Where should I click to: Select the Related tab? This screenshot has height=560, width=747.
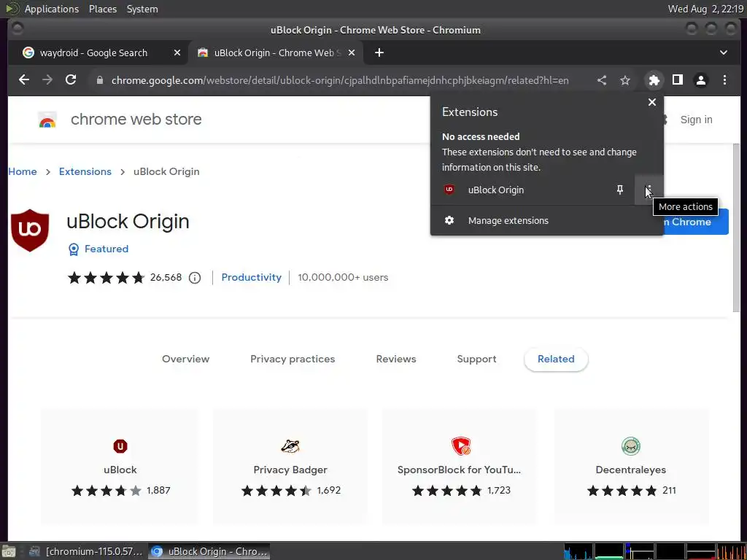click(556, 359)
